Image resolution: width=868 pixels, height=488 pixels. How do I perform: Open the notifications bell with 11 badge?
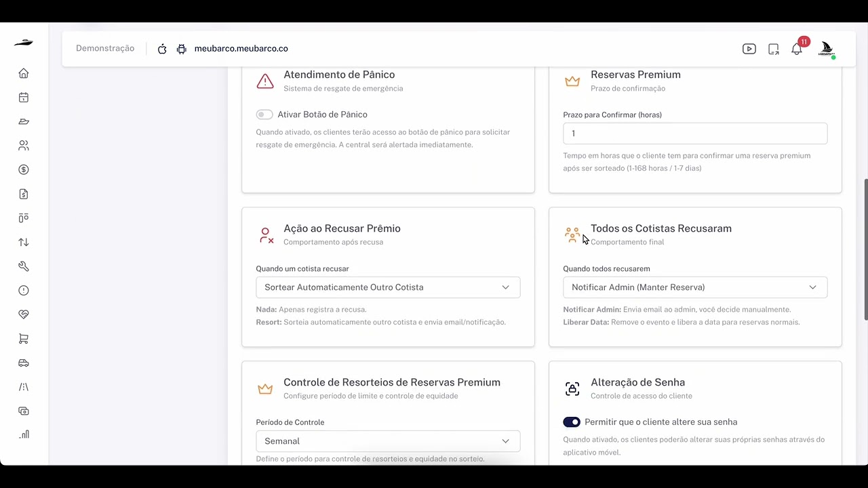[797, 49]
